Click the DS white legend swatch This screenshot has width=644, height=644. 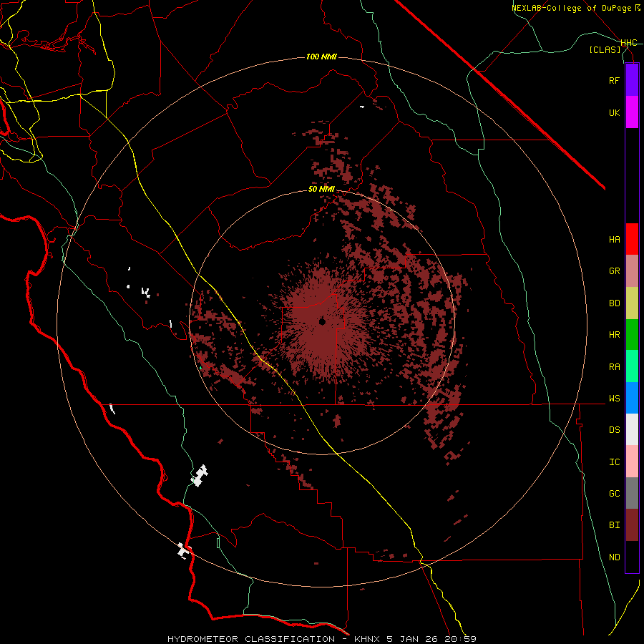coord(632,429)
